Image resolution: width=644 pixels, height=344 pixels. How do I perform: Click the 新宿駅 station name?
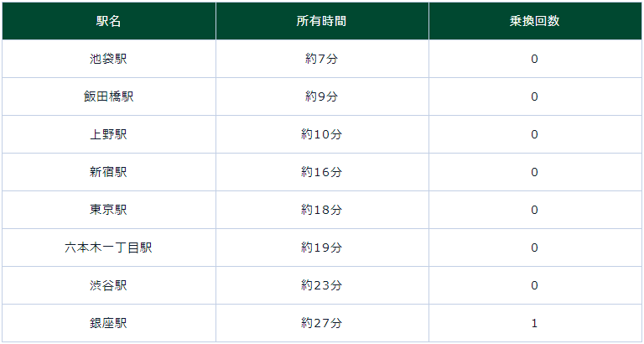point(108,172)
